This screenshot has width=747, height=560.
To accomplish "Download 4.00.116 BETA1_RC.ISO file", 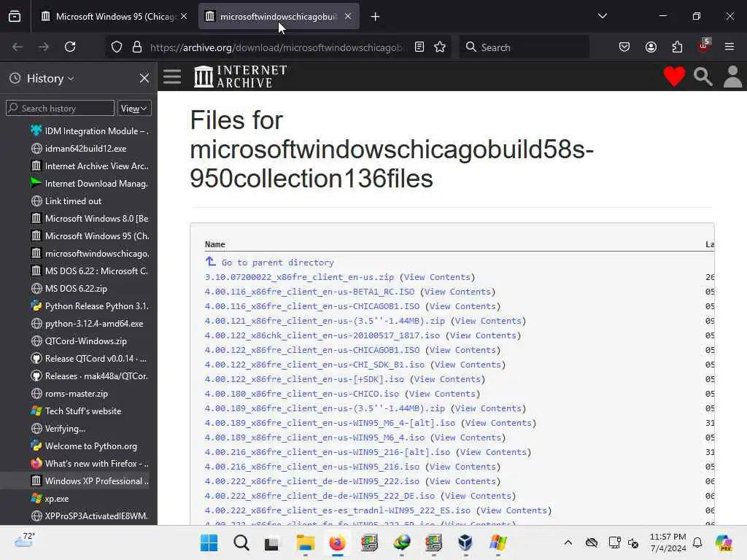I will click(x=309, y=292).
